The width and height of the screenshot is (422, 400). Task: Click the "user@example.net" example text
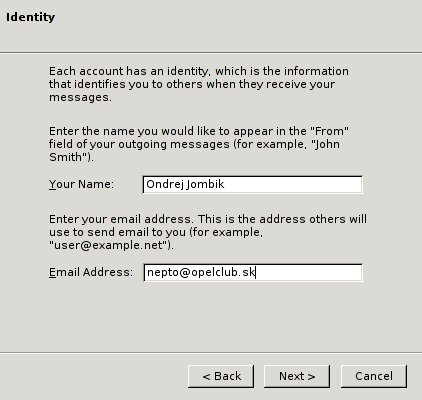coord(109,245)
